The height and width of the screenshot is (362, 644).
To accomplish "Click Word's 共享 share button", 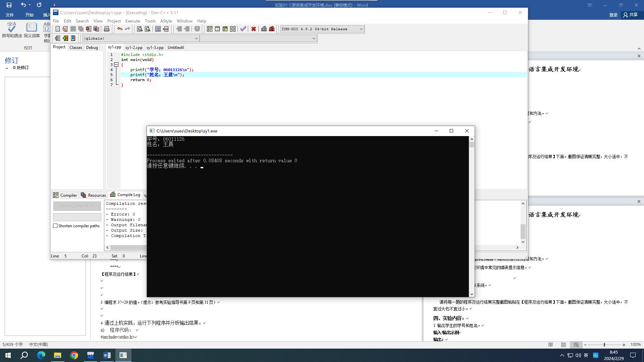I will pyautogui.click(x=630, y=15).
